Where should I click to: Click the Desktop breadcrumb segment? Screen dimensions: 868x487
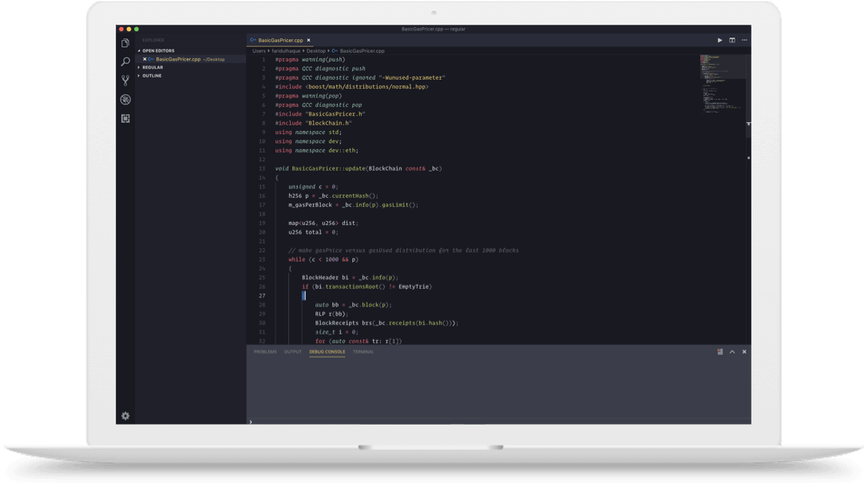coord(316,50)
